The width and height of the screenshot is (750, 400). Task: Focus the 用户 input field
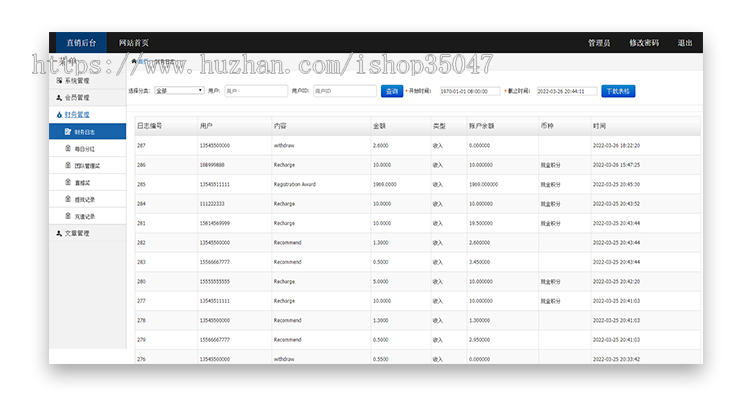(x=256, y=91)
